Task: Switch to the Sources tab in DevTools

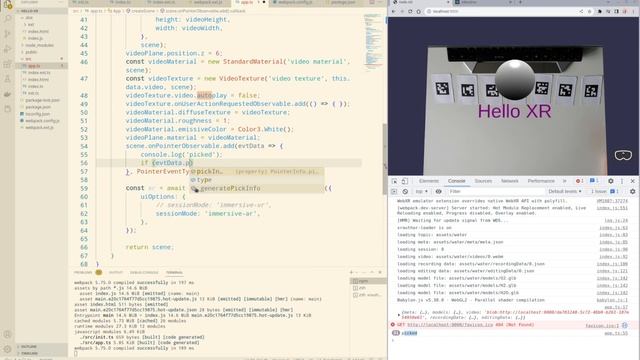Action: coord(483,181)
